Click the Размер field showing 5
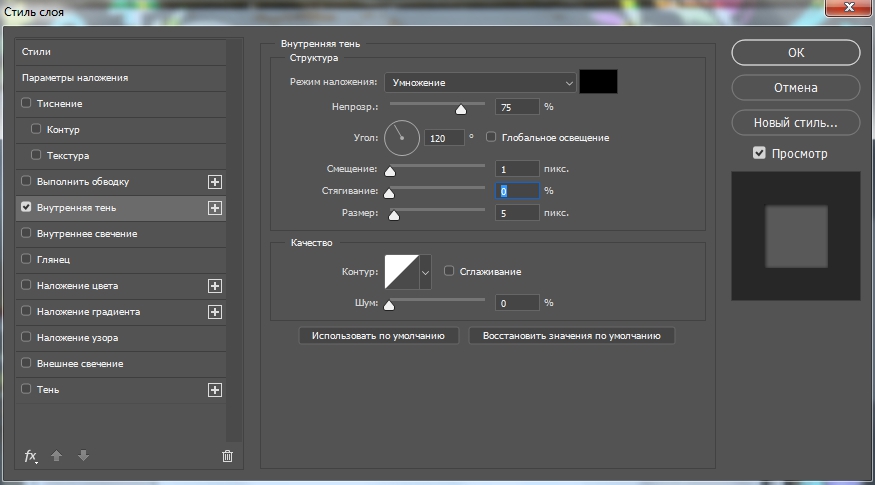This screenshot has width=875, height=485. 517,213
